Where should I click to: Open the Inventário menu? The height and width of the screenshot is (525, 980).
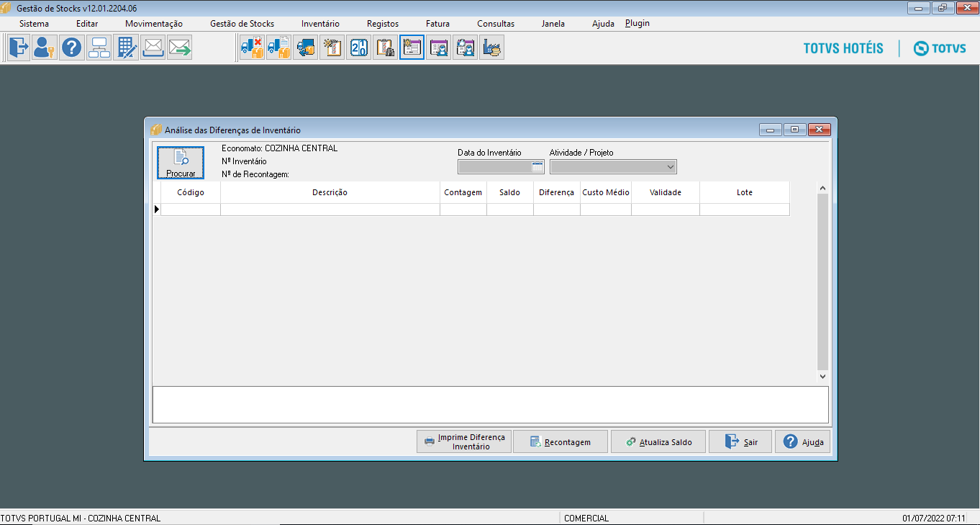coord(320,24)
